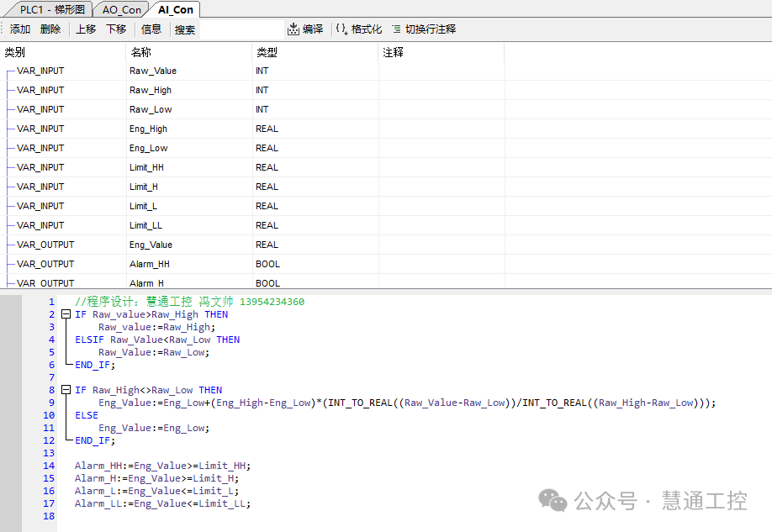The height and width of the screenshot is (532, 772).
Task: Click the compile (编译) icon
Action: tap(293, 29)
